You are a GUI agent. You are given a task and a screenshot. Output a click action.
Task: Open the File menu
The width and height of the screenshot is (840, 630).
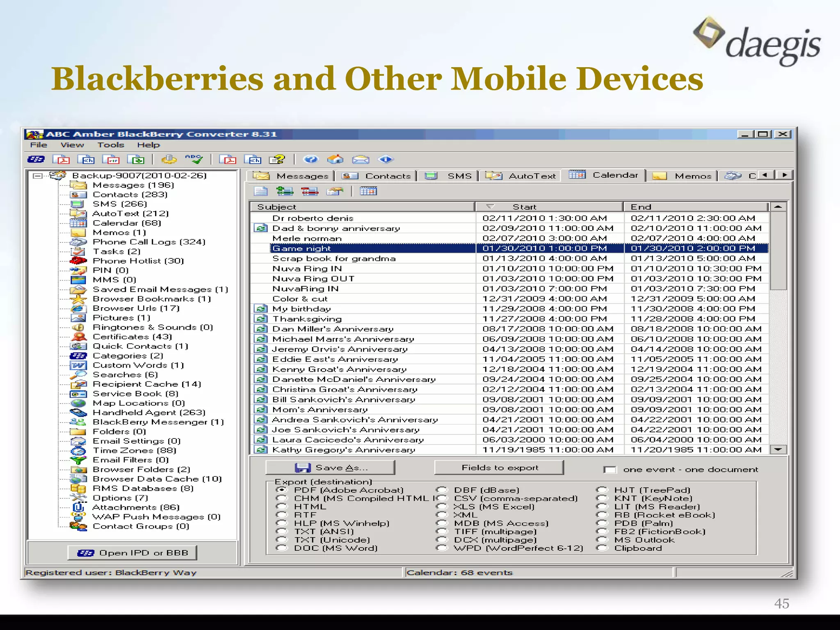[39, 145]
